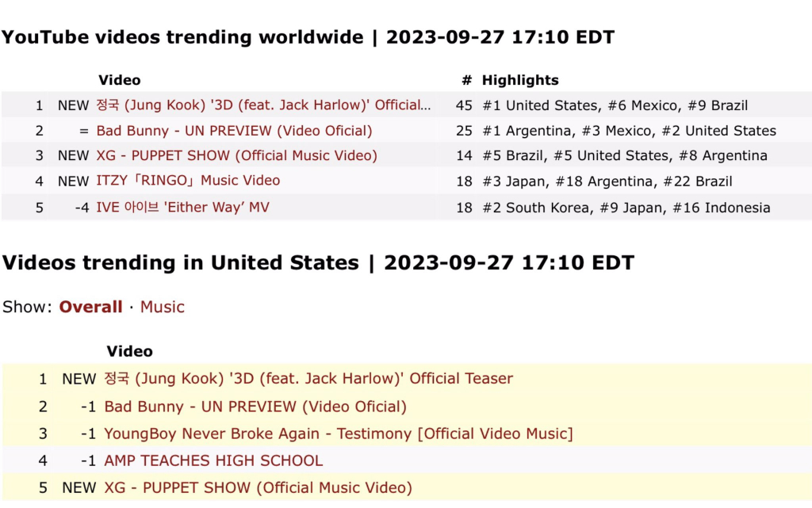Click the worldwide Video column header

click(x=120, y=80)
